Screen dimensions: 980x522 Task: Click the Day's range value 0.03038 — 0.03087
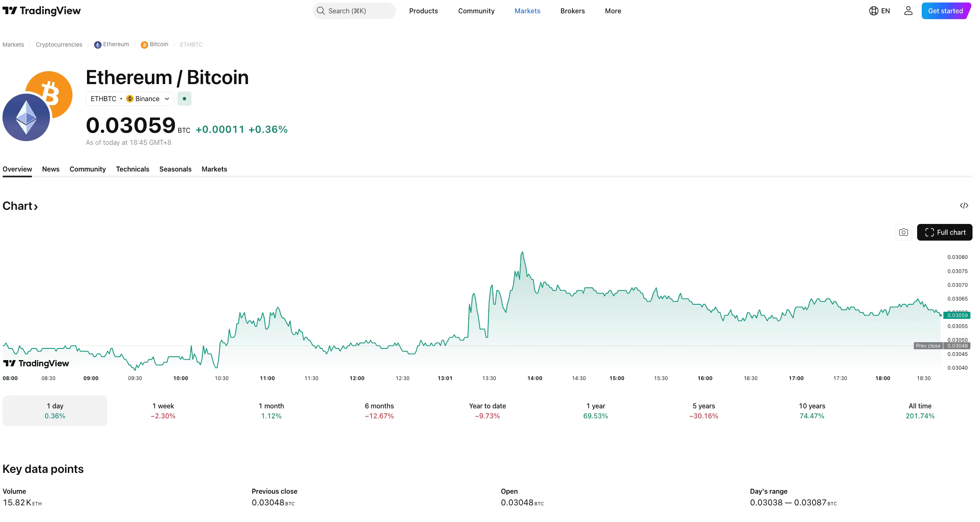[793, 502]
